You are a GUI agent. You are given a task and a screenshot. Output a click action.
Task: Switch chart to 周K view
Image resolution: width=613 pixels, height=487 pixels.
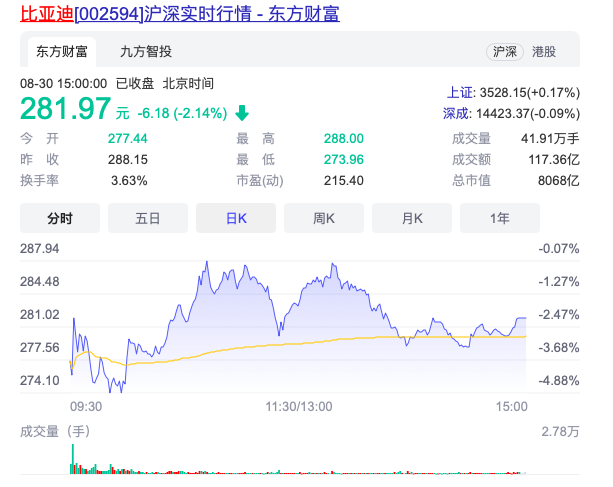coord(324,218)
